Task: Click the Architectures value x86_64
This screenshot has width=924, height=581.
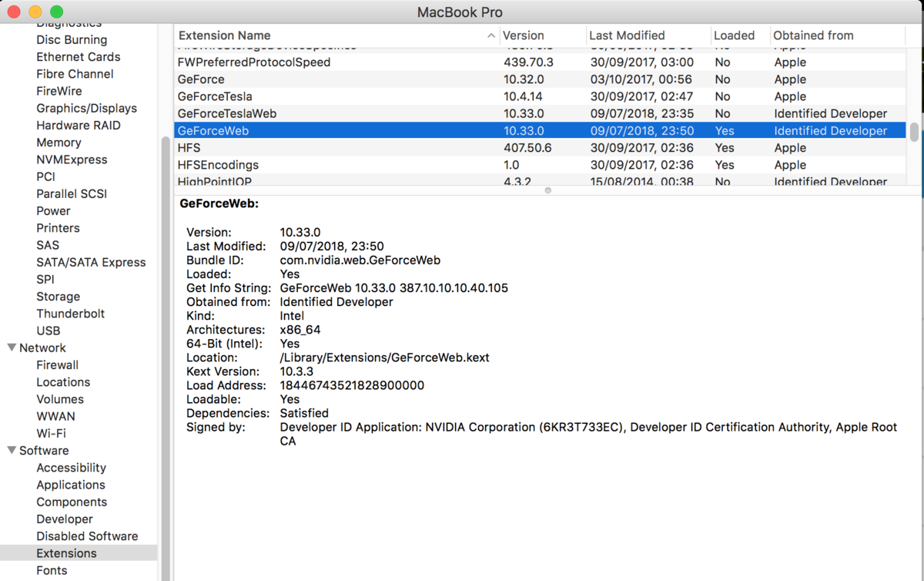Action: 300,330
